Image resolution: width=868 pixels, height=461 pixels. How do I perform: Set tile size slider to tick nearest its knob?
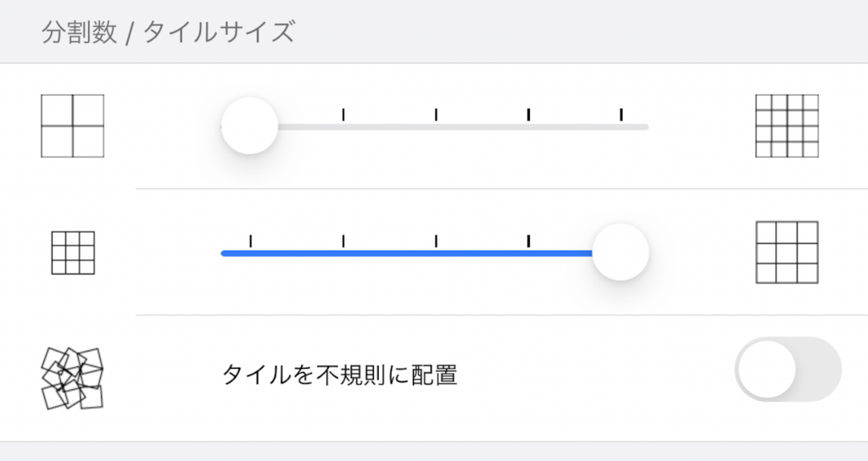529,242
